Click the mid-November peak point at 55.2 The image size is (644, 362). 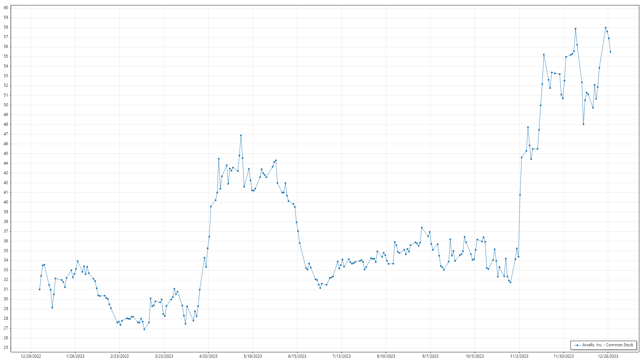(x=544, y=55)
